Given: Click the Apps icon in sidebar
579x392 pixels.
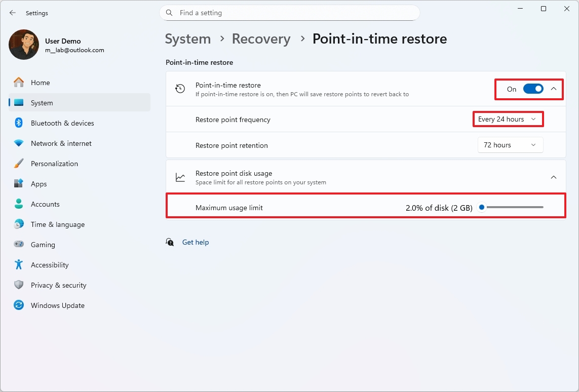Looking at the screenshot, I should click(19, 184).
